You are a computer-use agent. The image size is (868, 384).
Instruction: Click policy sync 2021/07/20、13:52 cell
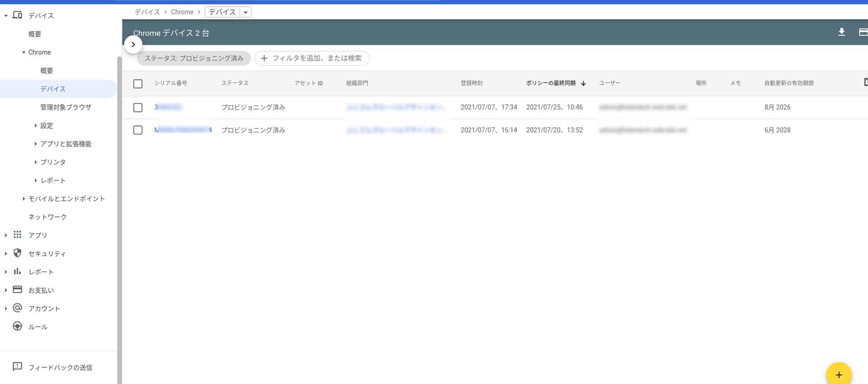point(554,130)
